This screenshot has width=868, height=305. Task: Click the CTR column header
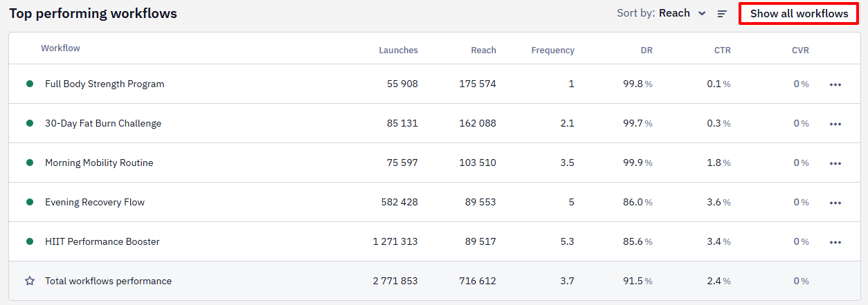tap(722, 50)
